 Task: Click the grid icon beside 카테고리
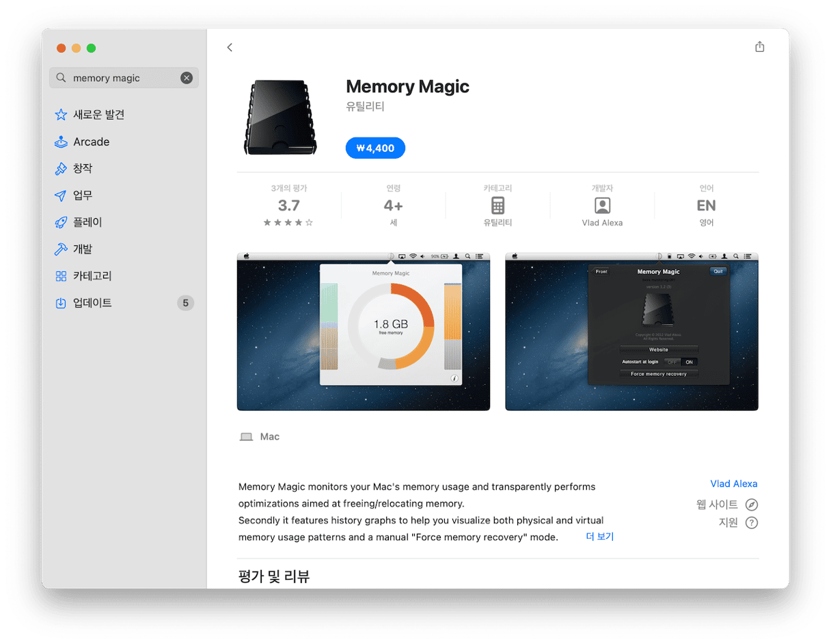[x=61, y=276]
